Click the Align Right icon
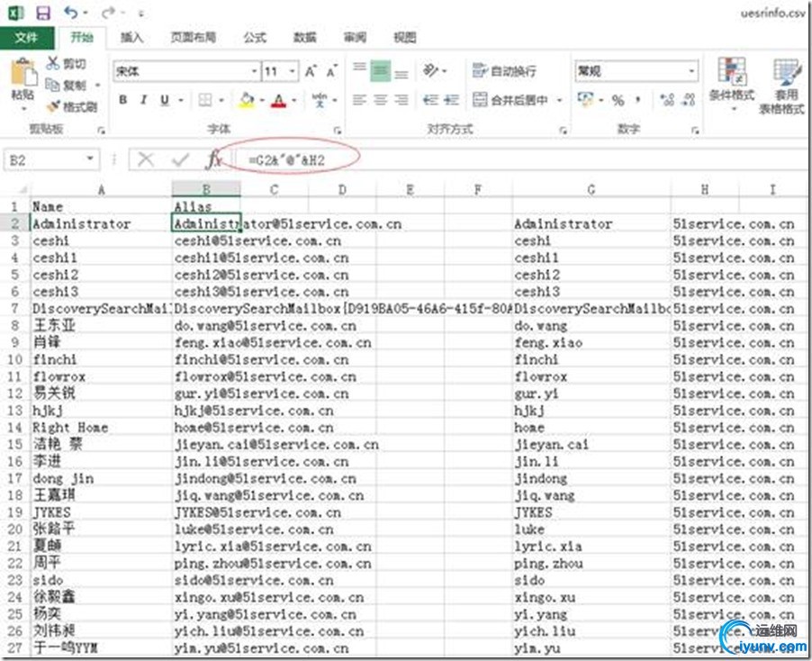 [x=401, y=99]
